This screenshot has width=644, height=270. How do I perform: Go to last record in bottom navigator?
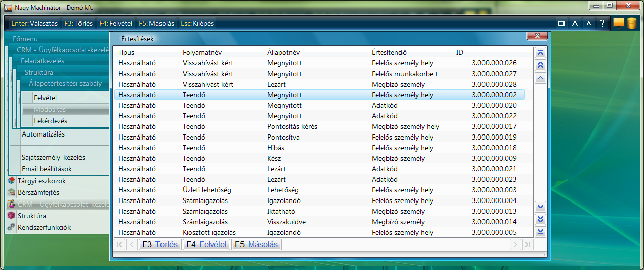528,245
